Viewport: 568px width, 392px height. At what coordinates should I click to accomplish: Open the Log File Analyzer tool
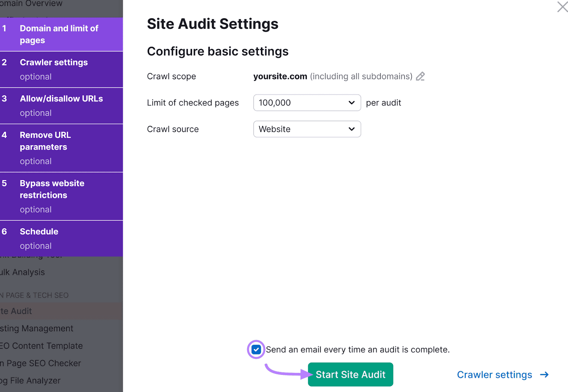30,380
